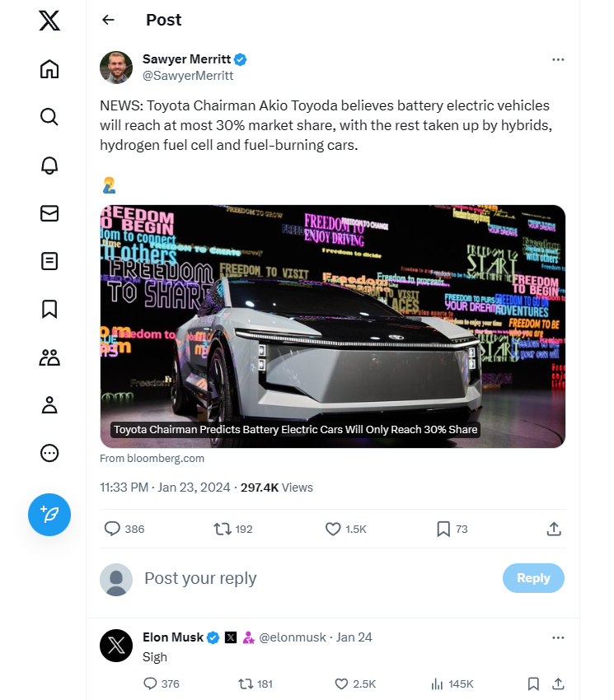Click the compose post button
Image resolution: width=614 pixels, height=700 pixels.
[49, 516]
